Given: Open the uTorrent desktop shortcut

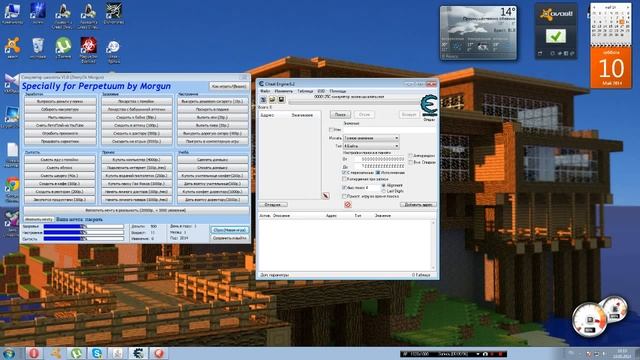Looking at the screenshot, I should click(63, 48).
